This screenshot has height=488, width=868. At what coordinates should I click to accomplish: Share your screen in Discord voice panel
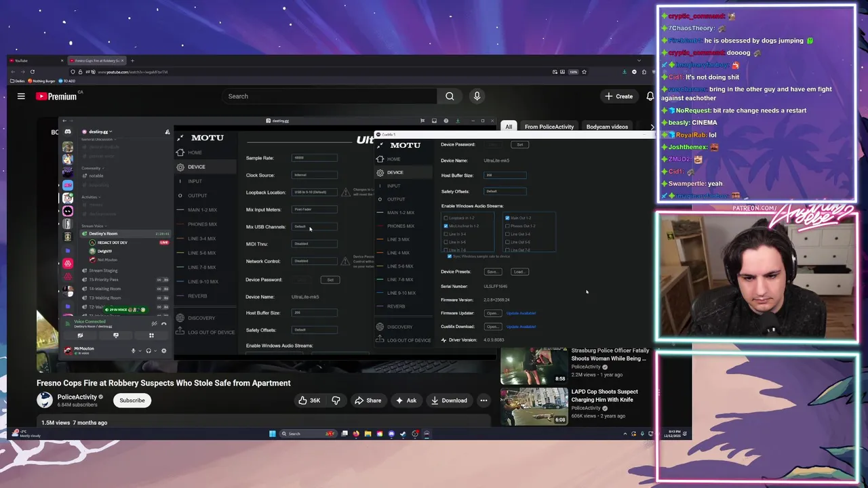pyautogui.click(x=116, y=335)
